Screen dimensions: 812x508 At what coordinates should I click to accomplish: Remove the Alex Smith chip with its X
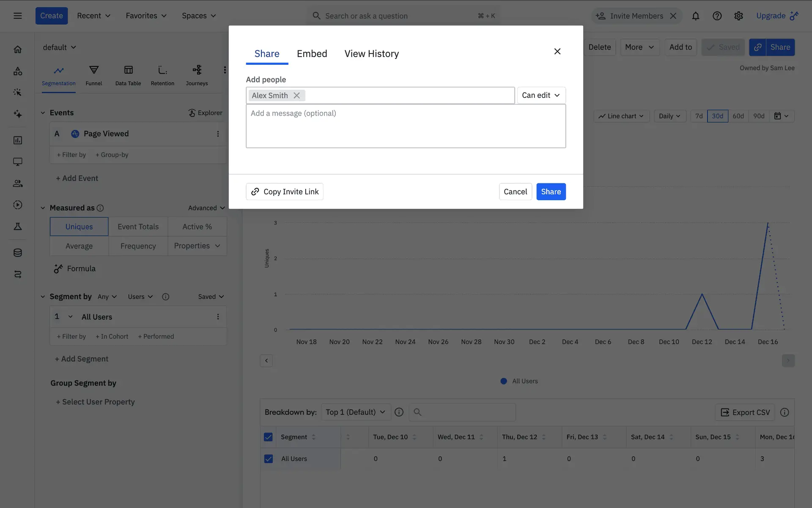coord(297,96)
